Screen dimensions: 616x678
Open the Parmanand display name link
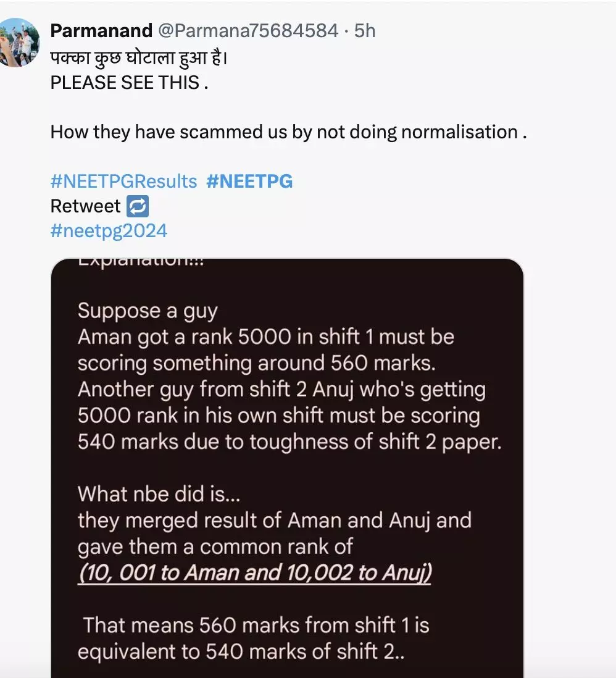tap(101, 30)
